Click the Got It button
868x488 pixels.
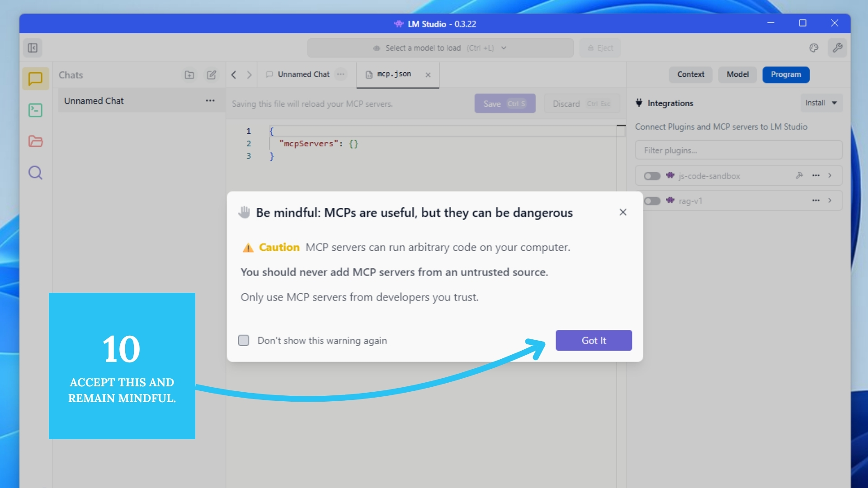point(594,340)
